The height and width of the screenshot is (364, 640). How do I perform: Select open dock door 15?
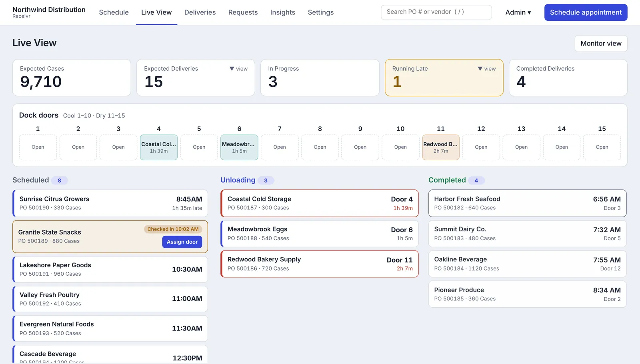coord(602,147)
